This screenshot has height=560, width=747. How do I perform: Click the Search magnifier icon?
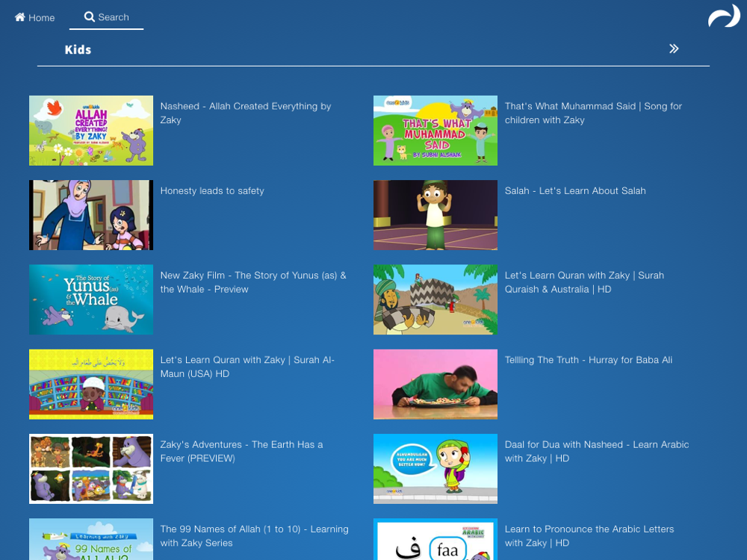point(89,16)
